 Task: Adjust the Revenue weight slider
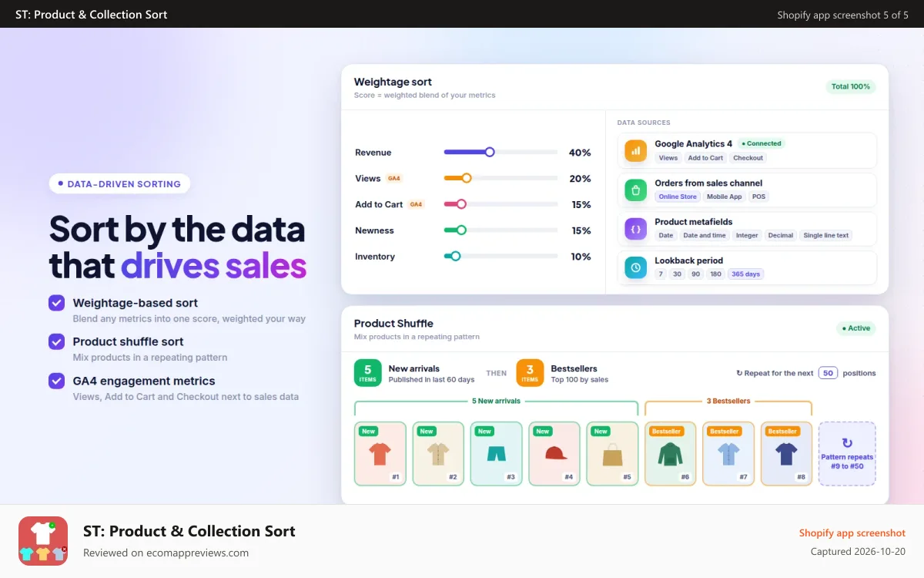pyautogui.click(x=500, y=153)
